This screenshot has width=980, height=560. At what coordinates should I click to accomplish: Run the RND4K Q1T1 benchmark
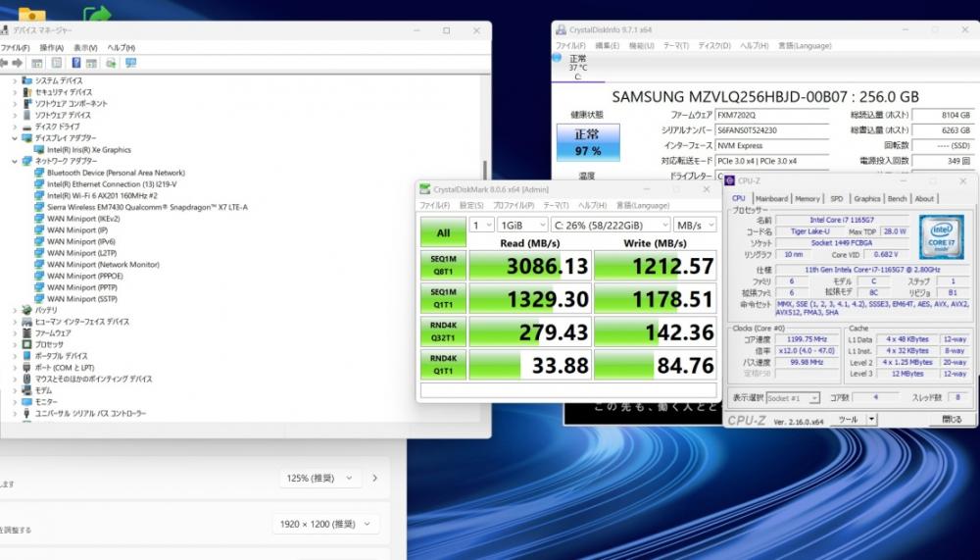tap(443, 365)
